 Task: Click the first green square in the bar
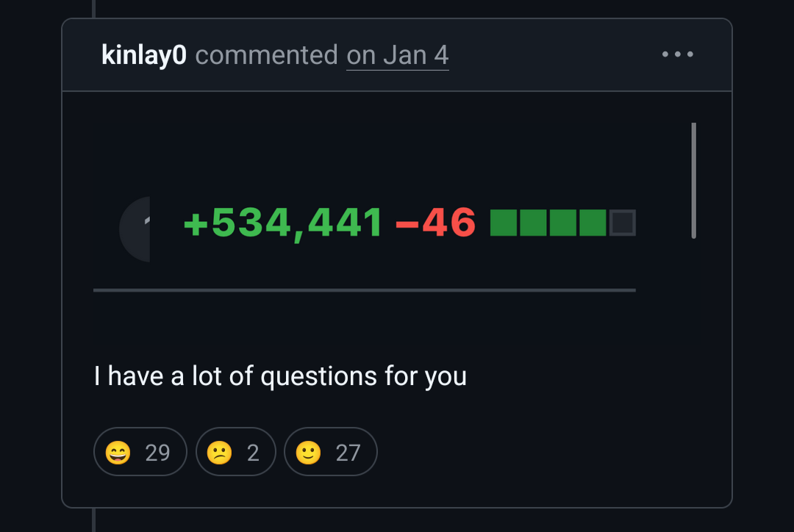[x=504, y=223]
